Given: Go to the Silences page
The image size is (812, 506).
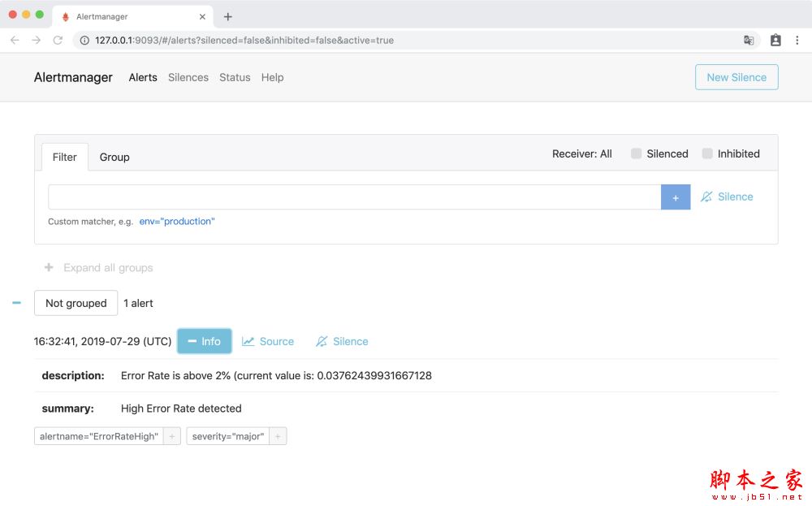Looking at the screenshot, I should click(188, 77).
